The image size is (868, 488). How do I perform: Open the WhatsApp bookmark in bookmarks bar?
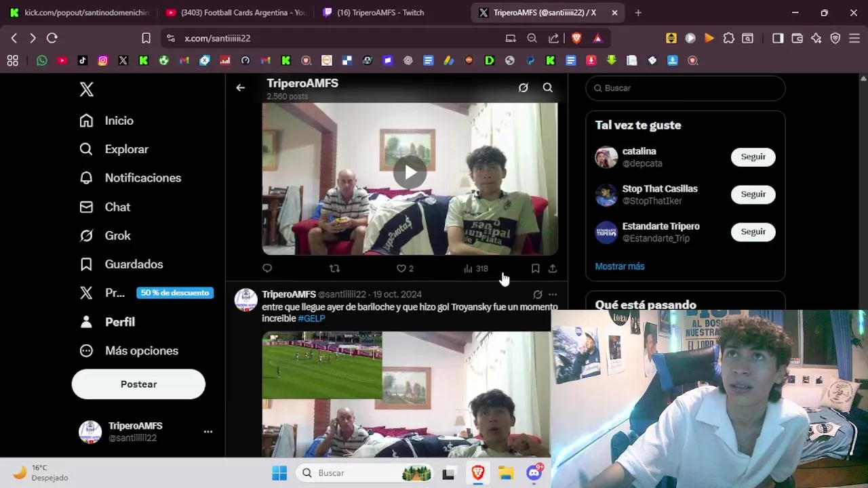42,60
